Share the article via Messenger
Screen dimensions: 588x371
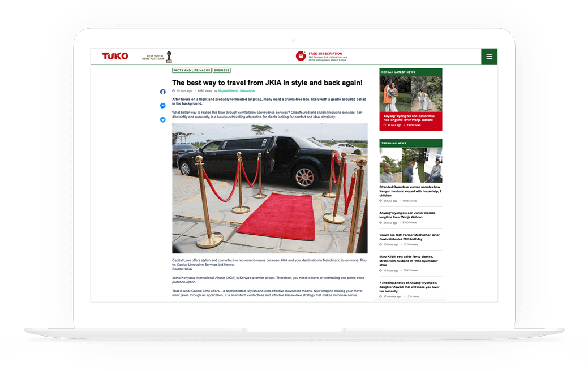(163, 106)
